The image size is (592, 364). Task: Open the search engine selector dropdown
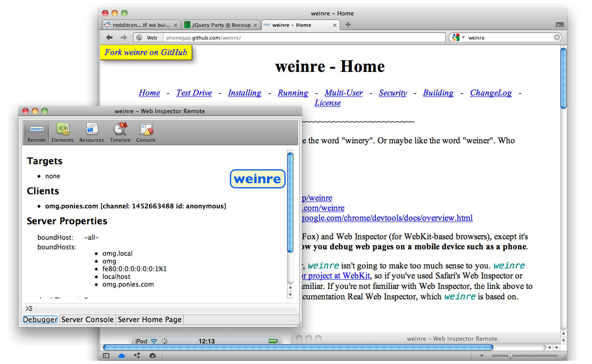pyautogui.click(x=458, y=37)
